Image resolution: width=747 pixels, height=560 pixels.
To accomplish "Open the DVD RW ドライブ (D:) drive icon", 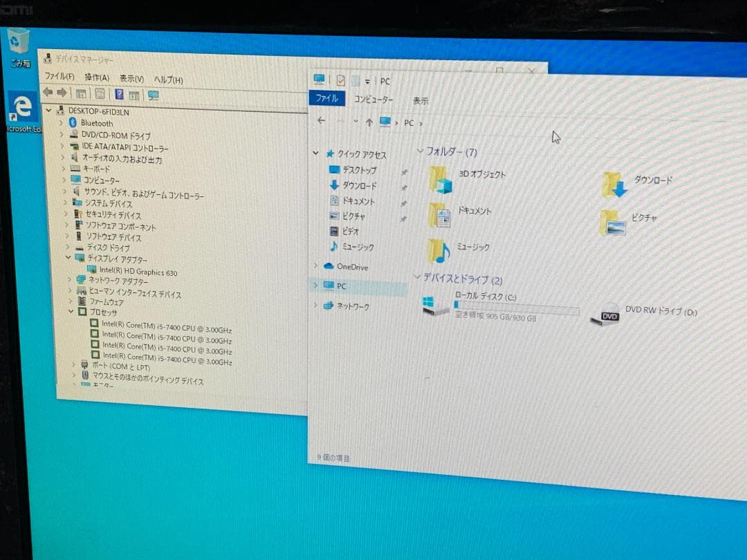I will point(609,315).
